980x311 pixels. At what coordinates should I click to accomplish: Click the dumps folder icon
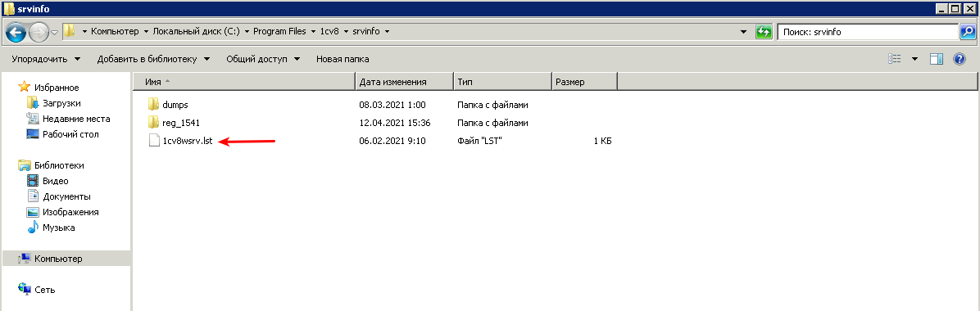pos(154,104)
